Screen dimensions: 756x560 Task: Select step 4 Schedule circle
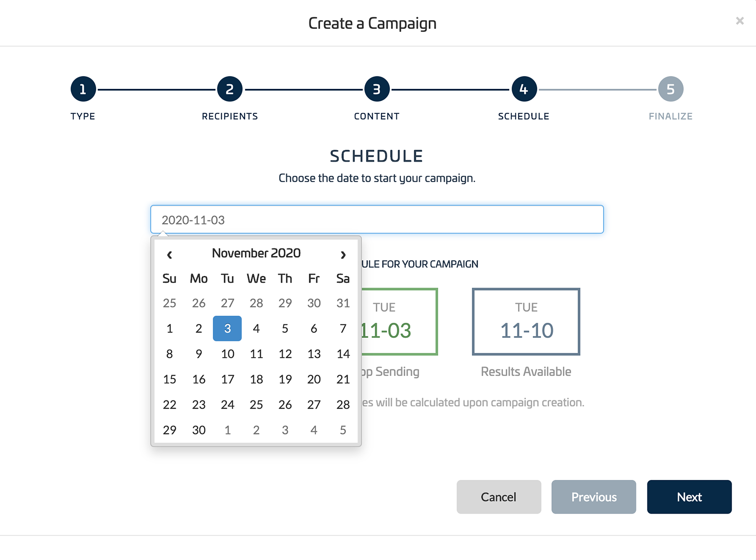click(524, 89)
